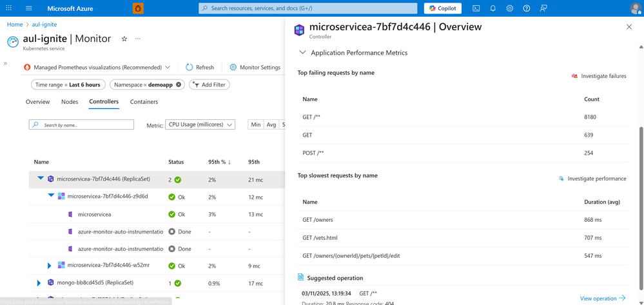
Task: Select the Avg aggregation toggle
Action: coord(271,124)
